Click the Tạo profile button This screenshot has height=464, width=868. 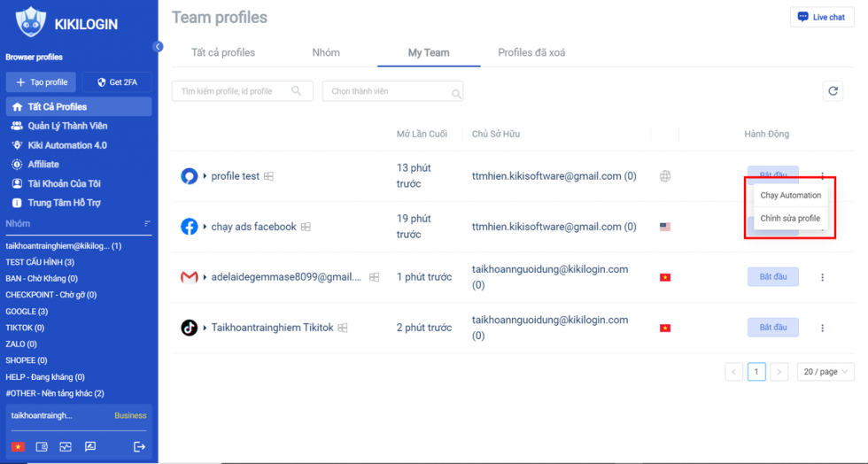[x=41, y=82]
